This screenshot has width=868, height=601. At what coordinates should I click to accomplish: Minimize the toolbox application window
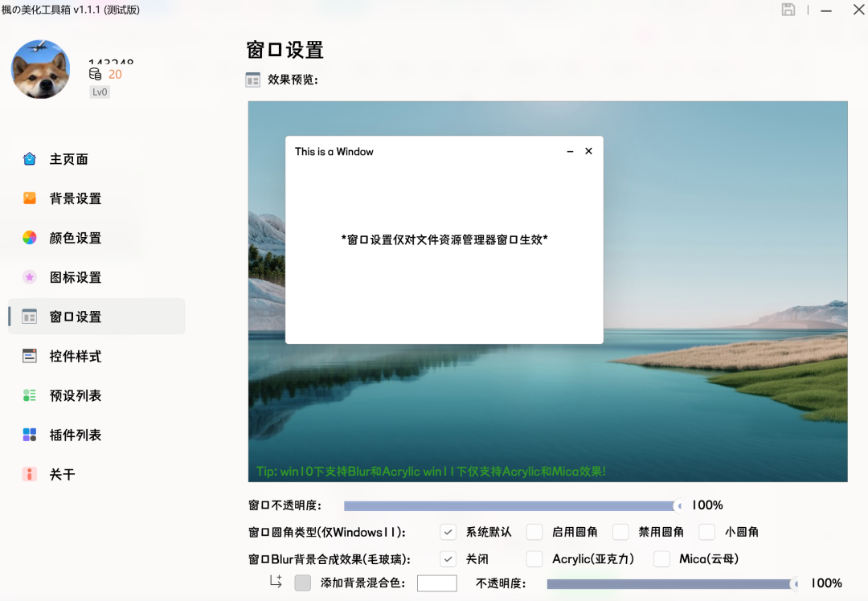(x=826, y=10)
